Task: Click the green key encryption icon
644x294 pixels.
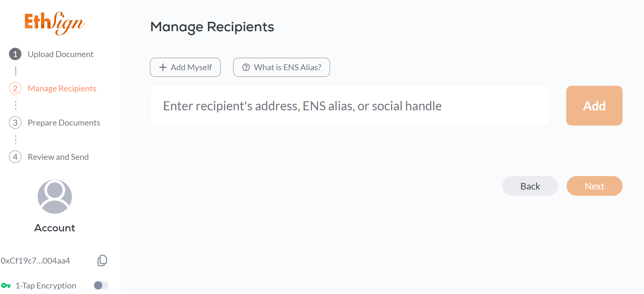Action: click(x=6, y=286)
